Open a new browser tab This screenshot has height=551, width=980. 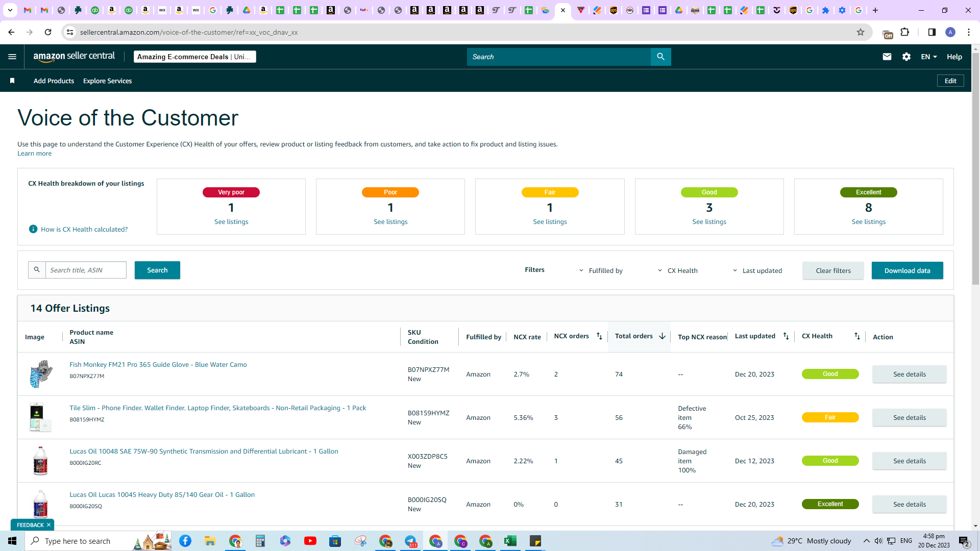[875, 10]
